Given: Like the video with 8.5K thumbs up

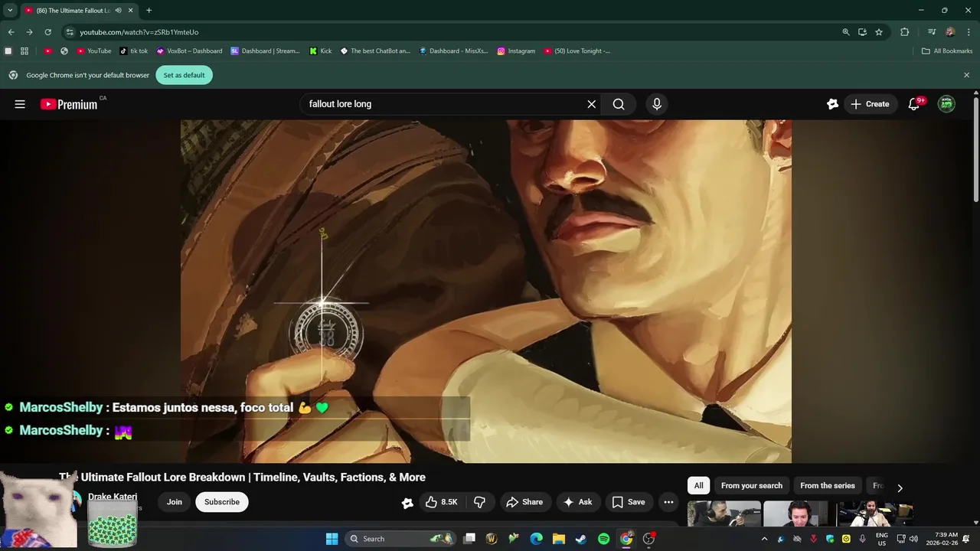Looking at the screenshot, I should pos(441,502).
